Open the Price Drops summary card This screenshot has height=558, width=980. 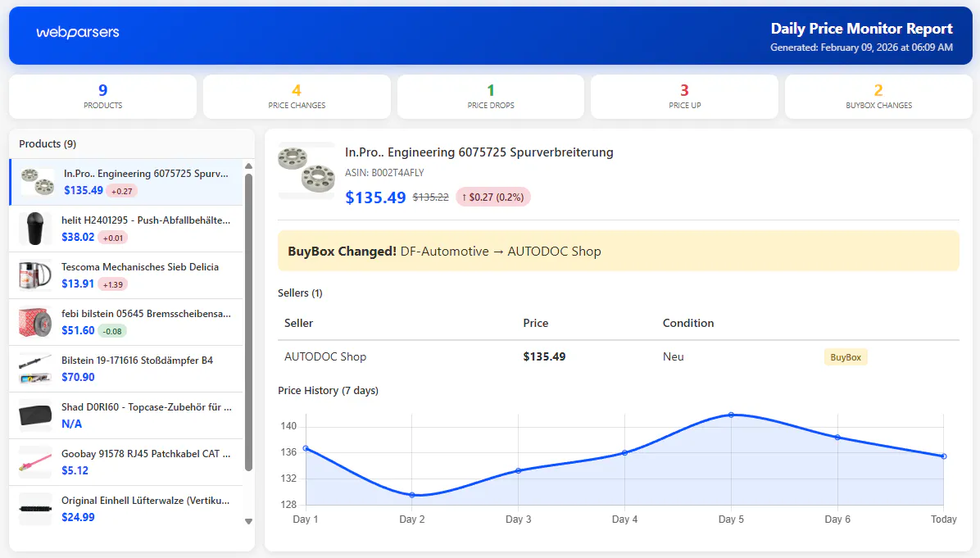pyautogui.click(x=491, y=97)
